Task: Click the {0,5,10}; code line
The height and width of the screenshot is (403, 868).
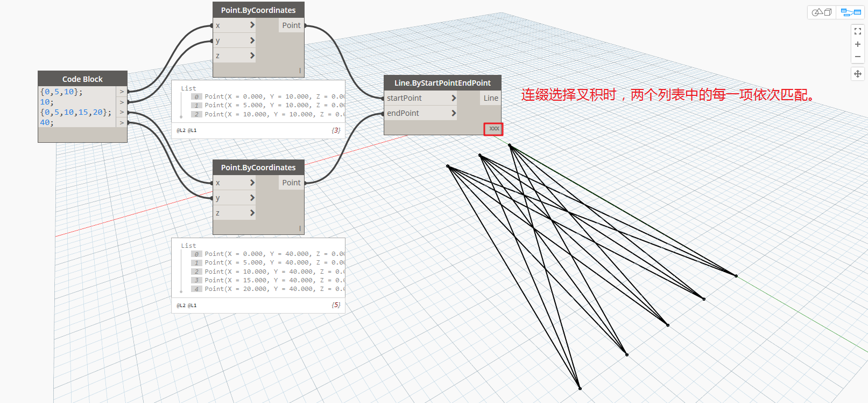Action: [61, 92]
